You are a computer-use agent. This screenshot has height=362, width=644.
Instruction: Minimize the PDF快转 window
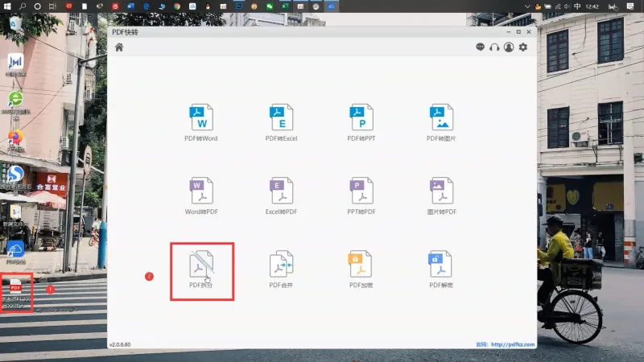(509, 32)
